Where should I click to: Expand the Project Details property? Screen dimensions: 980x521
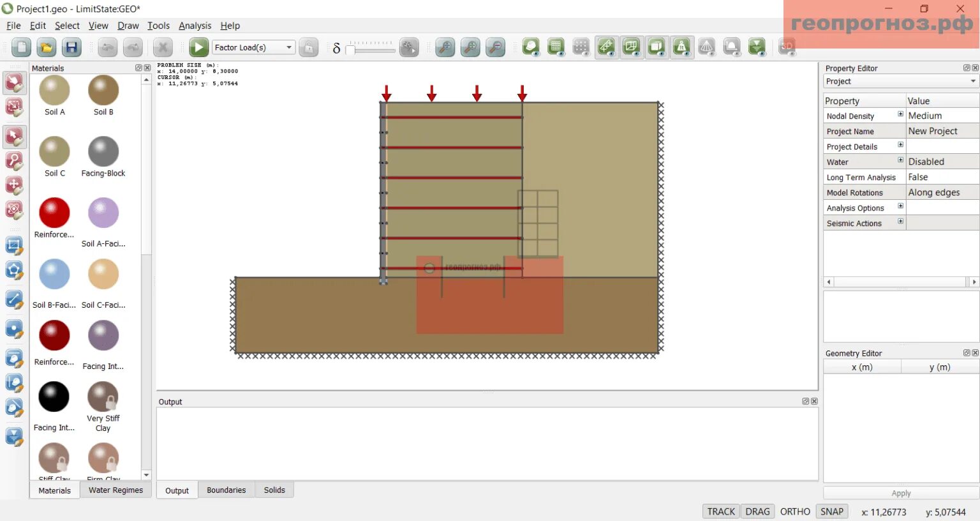[900, 145]
